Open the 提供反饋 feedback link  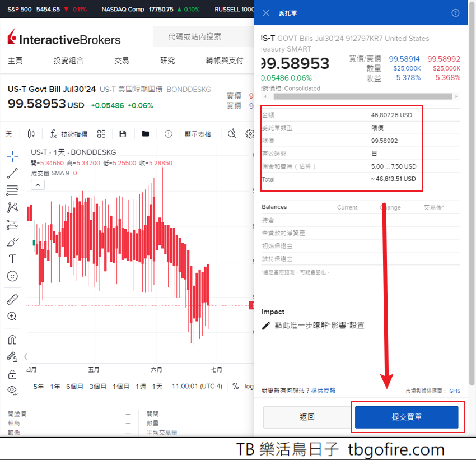click(x=323, y=391)
